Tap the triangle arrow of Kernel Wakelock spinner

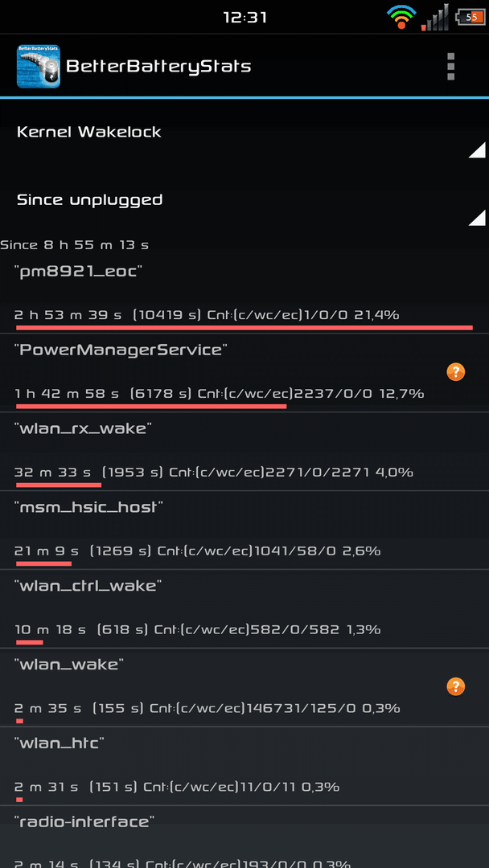pyautogui.click(x=477, y=150)
